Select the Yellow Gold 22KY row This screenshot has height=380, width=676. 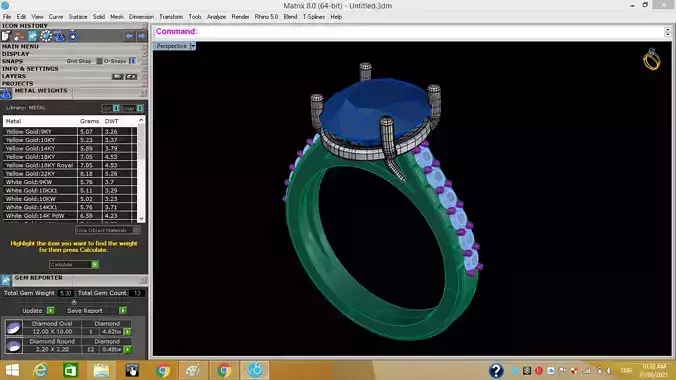(x=70, y=174)
